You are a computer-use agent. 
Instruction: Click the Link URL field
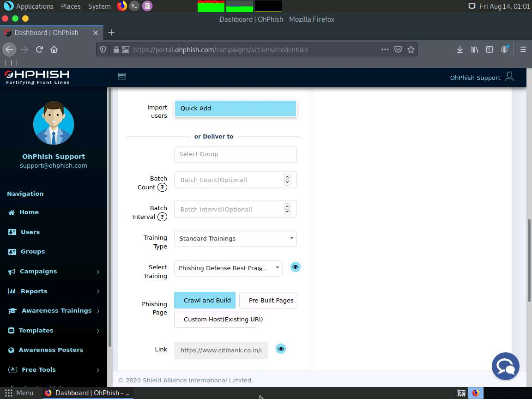point(221,351)
